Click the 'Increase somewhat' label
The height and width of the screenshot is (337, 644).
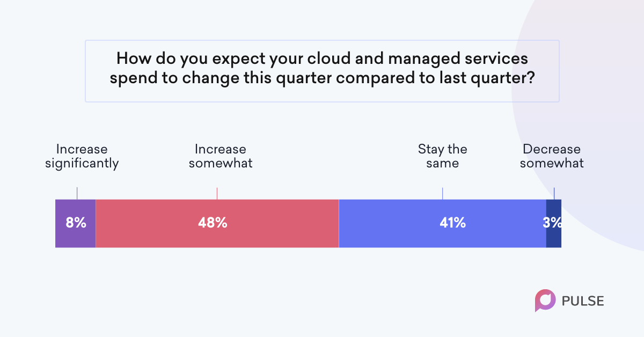point(220,156)
